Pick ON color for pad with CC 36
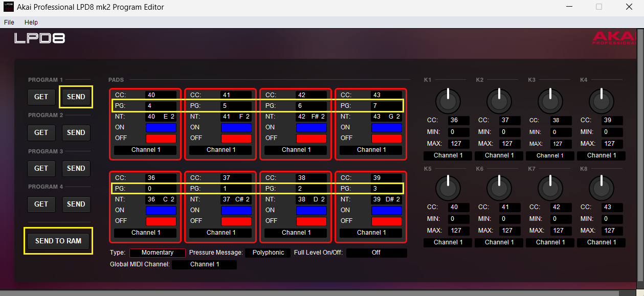This screenshot has width=644, height=296. click(161, 210)
